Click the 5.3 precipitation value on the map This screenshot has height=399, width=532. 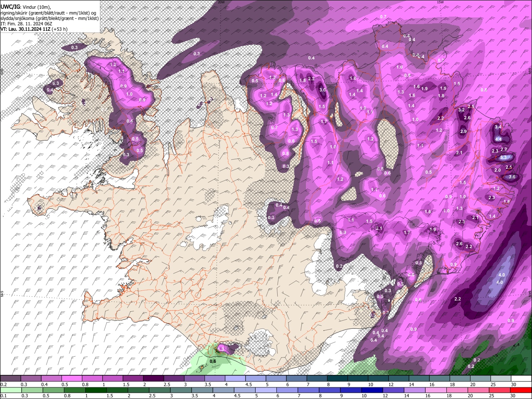(504, 158)
